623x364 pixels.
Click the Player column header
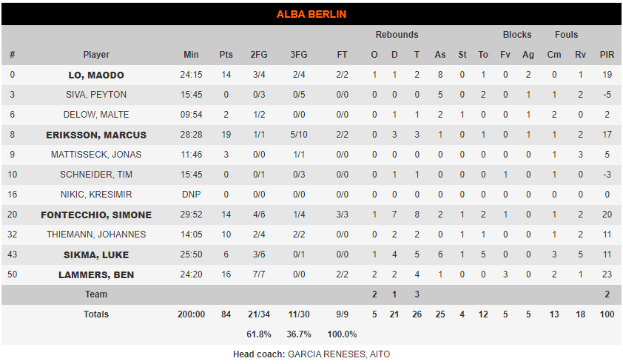coord(96,55)
